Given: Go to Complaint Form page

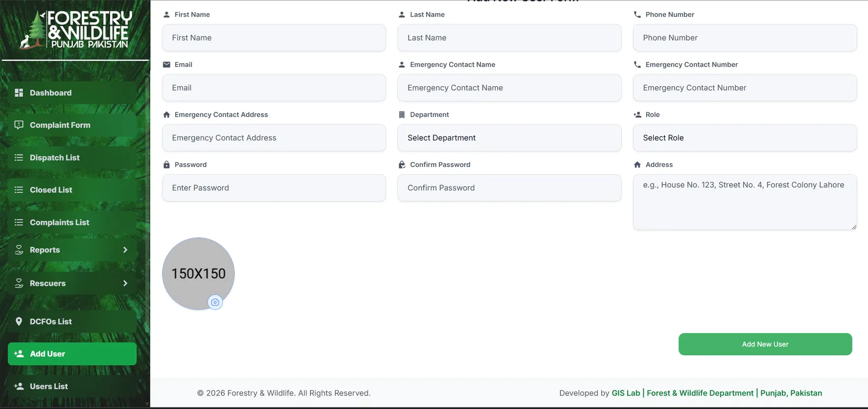Looking at the screenshot, I should pos(72,125).
